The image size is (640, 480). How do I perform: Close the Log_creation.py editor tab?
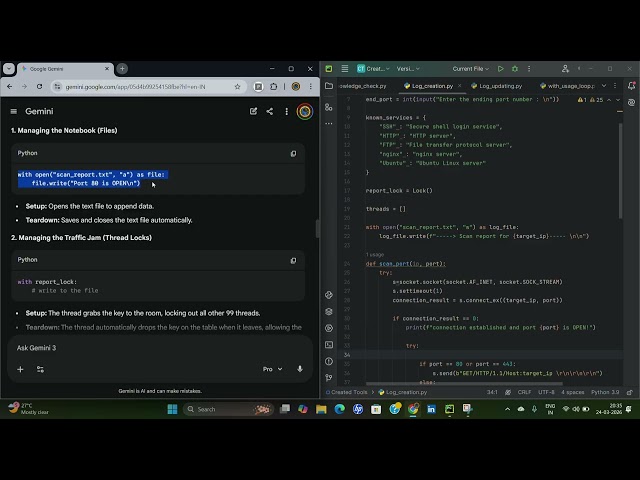pos(459,86)
